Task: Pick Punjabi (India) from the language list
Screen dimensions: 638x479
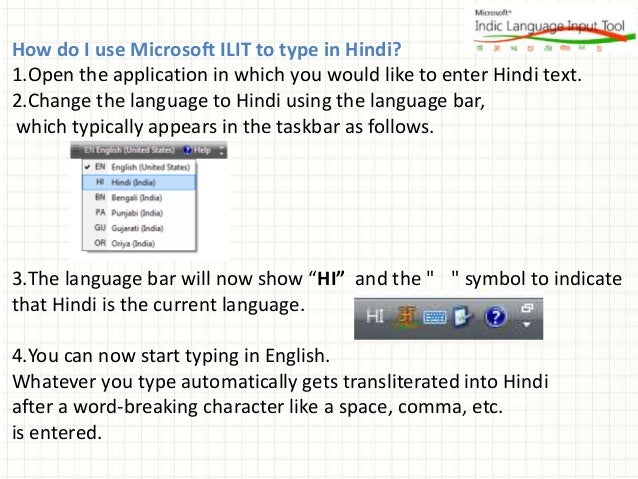Action: pyautogui.click(x=139, y=213)
